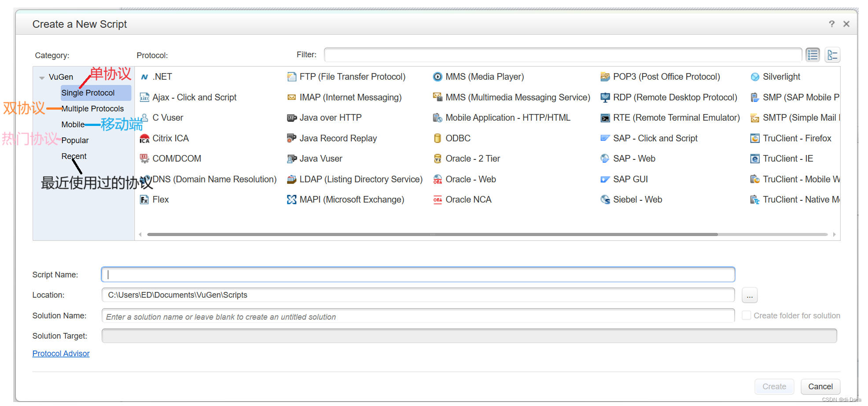Select the Siebel - Web icon
The width and height of the screenshot is (868, 406).
[x=605, y=199]
